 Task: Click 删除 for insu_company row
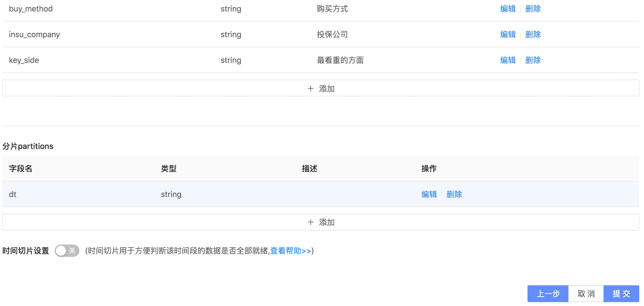pos(533,34)
